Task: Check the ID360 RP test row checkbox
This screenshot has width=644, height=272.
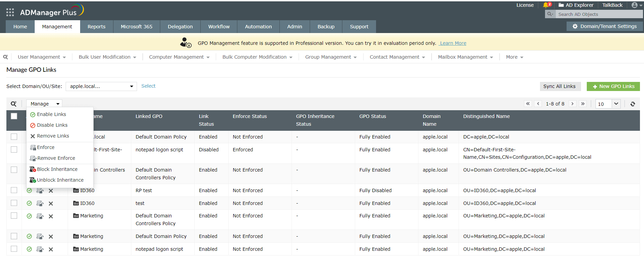Action: (14, 190)
